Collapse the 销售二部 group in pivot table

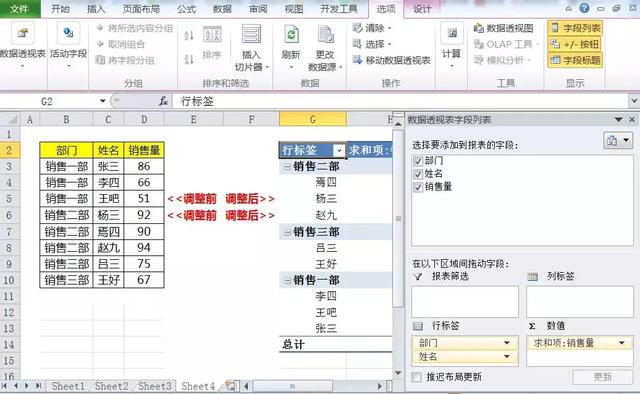287,167
